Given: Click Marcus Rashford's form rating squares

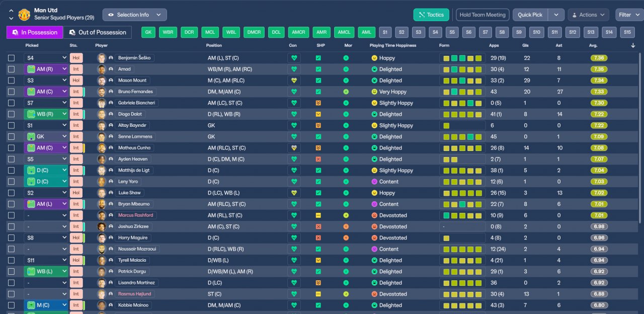Looking at the screenshot, I should (462, 215).
